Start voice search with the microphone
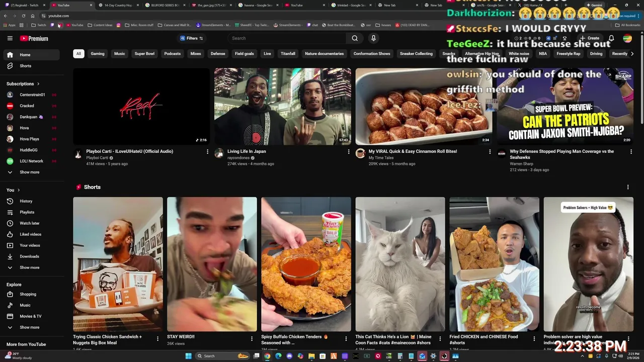Screen dimensions: 644x362 click(373, 38)
